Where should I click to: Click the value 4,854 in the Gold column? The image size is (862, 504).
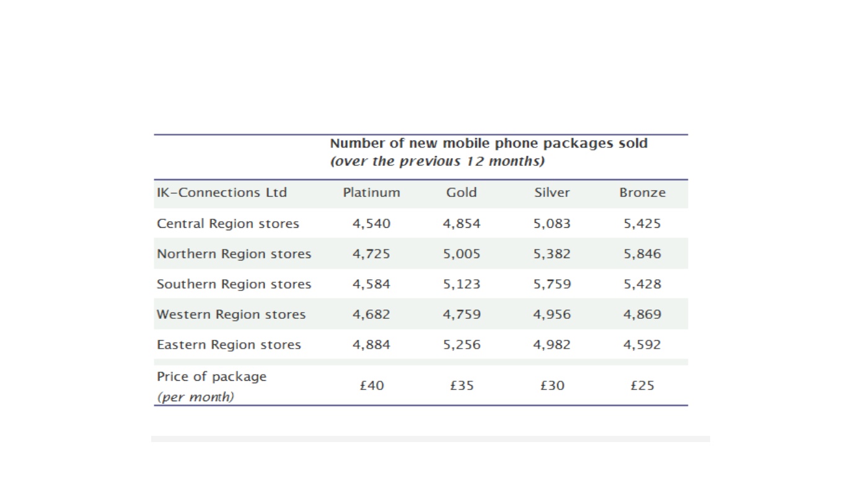coord(462,224)
